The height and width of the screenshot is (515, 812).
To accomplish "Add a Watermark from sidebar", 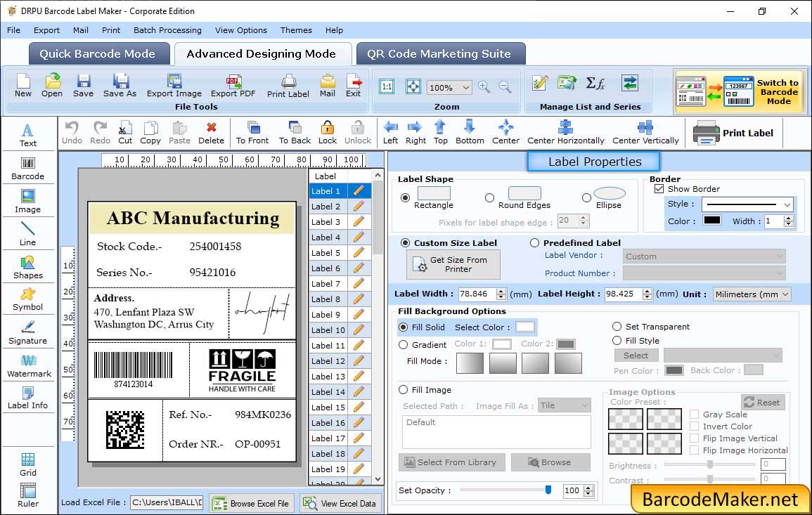I will 29,366.
